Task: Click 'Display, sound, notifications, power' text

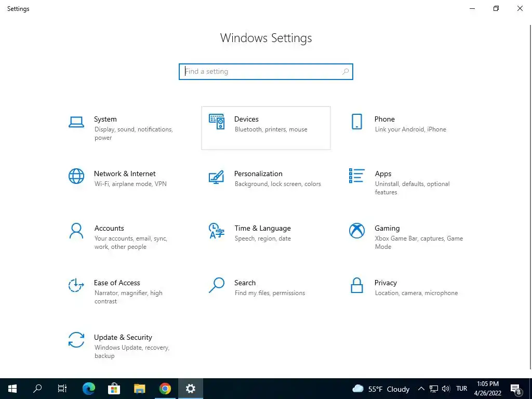Action: (134, 134)
